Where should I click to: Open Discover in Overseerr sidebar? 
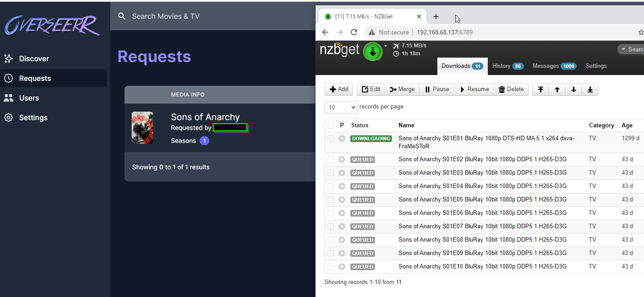[34, 59]
